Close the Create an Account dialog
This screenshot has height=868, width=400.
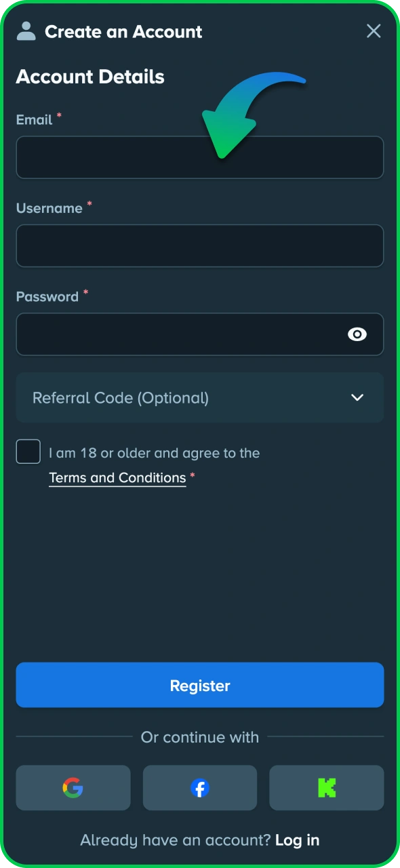(x=374, y=31)
